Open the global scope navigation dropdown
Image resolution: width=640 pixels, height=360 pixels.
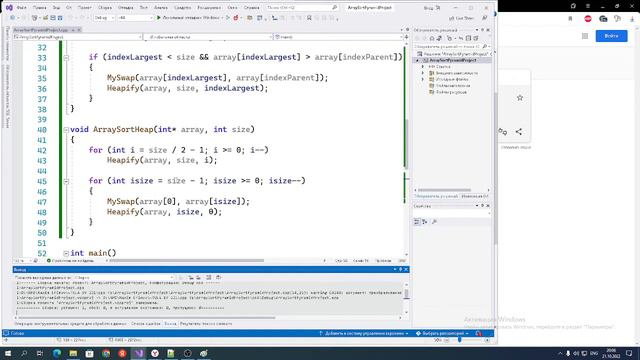point(208,37)
